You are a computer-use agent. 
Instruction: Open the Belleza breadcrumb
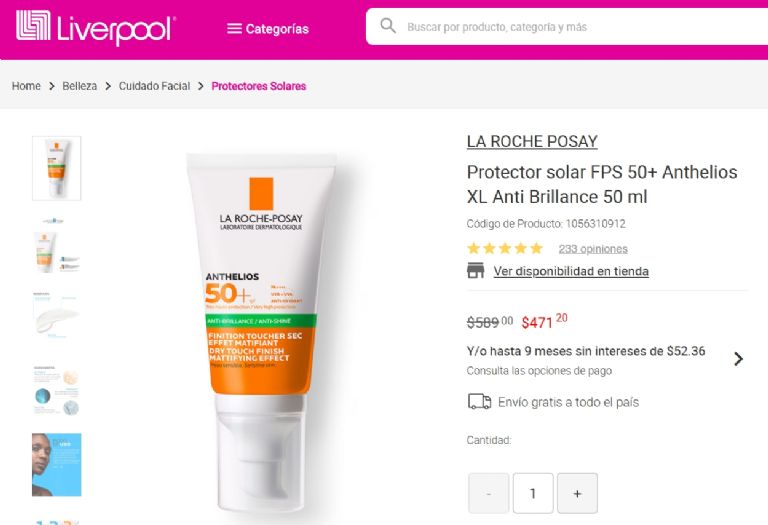79,86
